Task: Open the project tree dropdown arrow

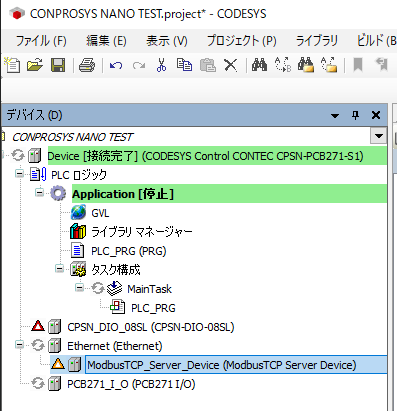Action: tap(379, 136)
